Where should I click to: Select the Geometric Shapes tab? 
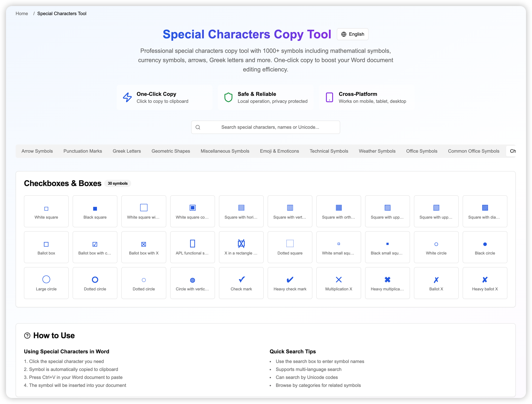tap(171, 151)
